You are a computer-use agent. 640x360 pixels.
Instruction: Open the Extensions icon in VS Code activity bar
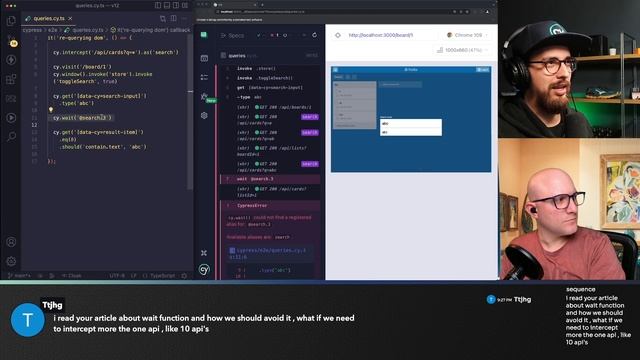pos(11,79)
